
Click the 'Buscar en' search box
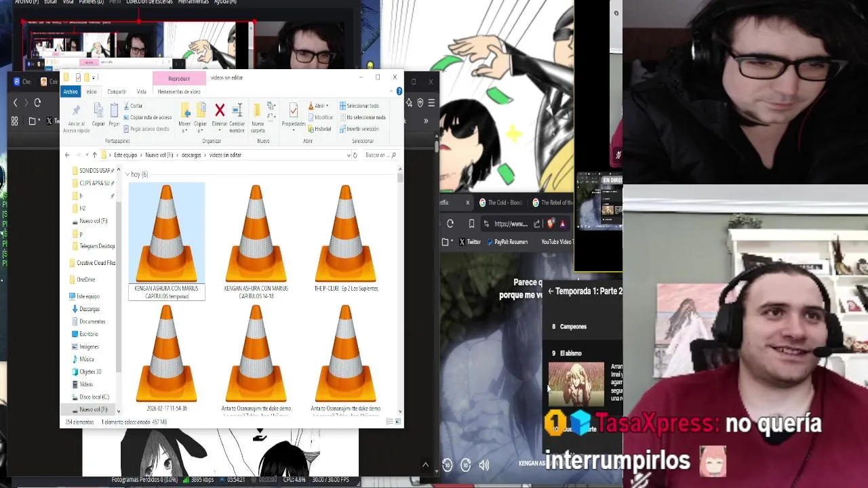[380, 155]
